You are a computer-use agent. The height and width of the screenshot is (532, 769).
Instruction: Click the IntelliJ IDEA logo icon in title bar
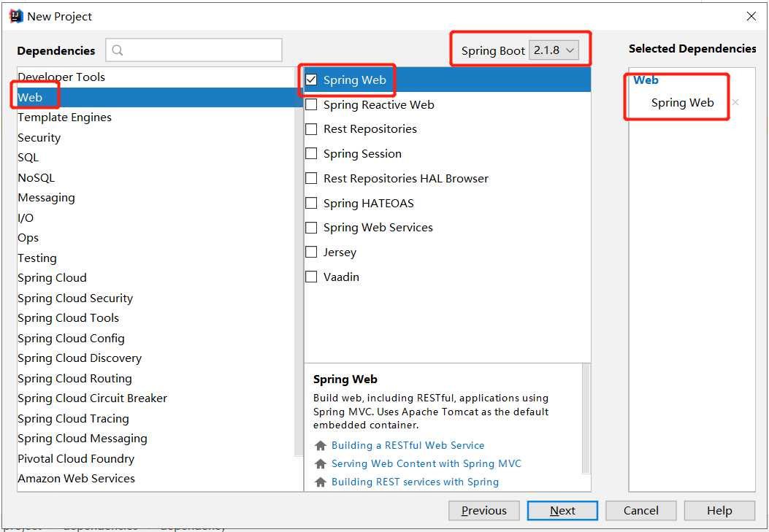point(16,16)
